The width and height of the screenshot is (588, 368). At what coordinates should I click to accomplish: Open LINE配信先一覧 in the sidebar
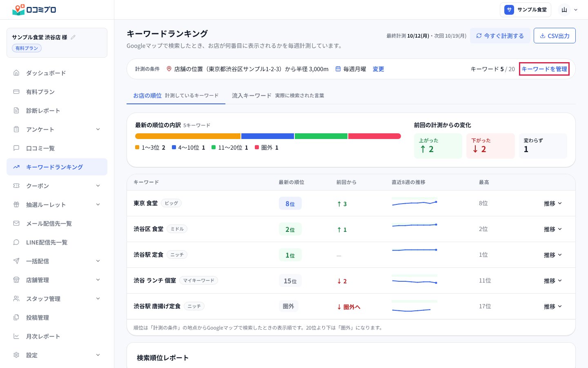[x=57, y=242]
